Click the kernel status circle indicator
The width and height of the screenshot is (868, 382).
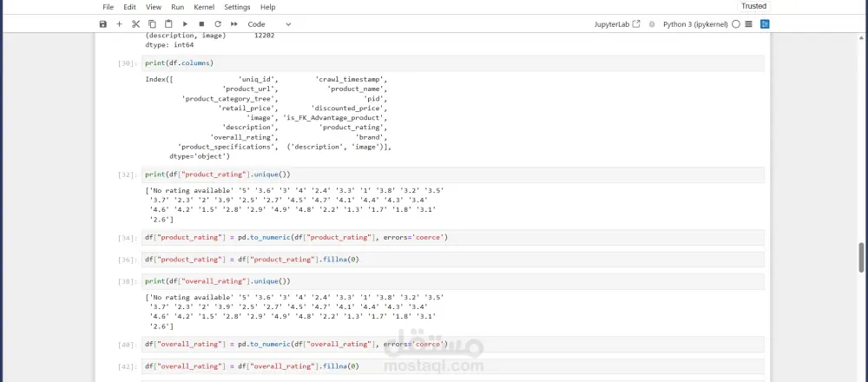click(736, 24)
